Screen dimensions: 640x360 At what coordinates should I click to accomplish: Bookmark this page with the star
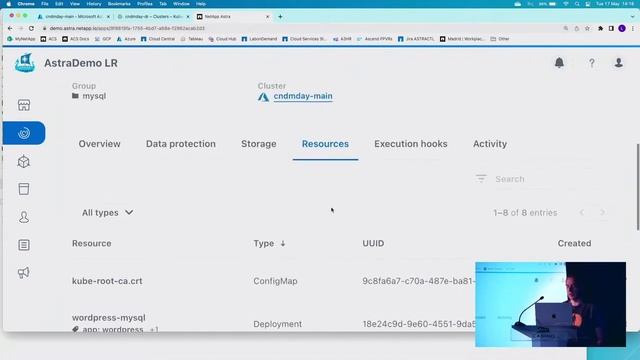click(587, 28)
